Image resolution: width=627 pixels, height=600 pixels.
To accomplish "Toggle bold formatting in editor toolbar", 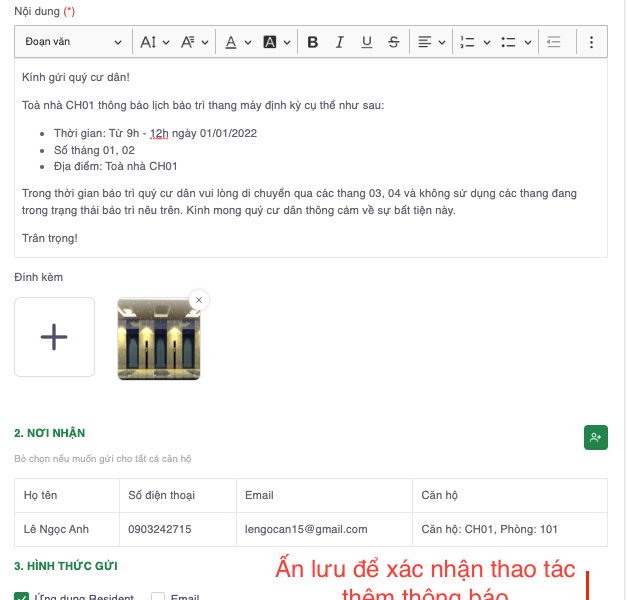I will coord(313,42).
